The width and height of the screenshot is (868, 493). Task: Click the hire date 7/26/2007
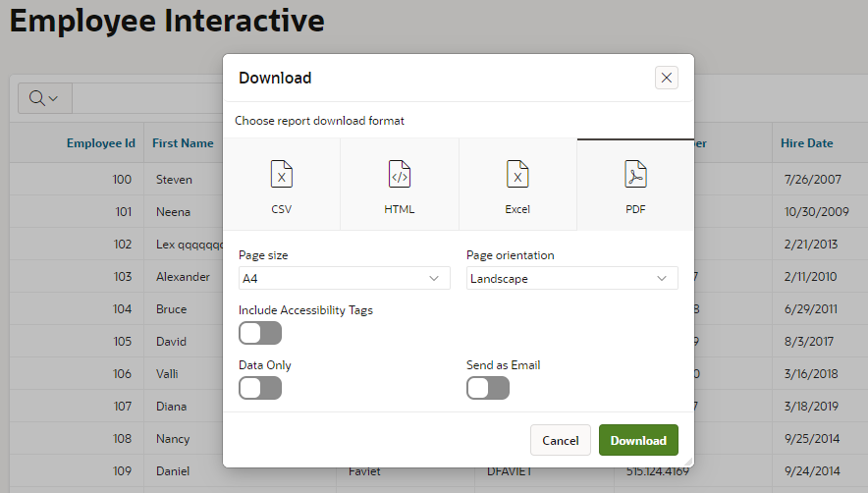[813, 180]
